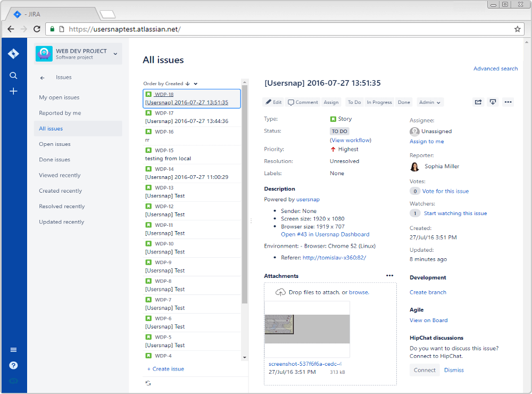Go back with browser back arrow
The height and width of the screenshot is (394, 532).
[x=11, y=29]
